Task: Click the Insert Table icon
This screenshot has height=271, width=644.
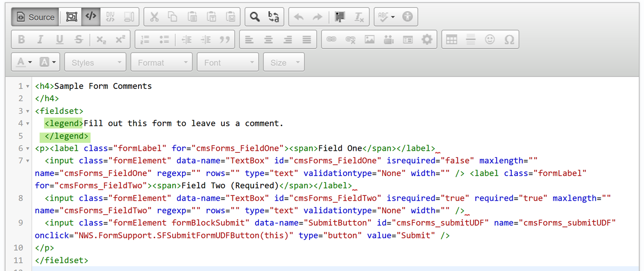Action: [452, 40]
